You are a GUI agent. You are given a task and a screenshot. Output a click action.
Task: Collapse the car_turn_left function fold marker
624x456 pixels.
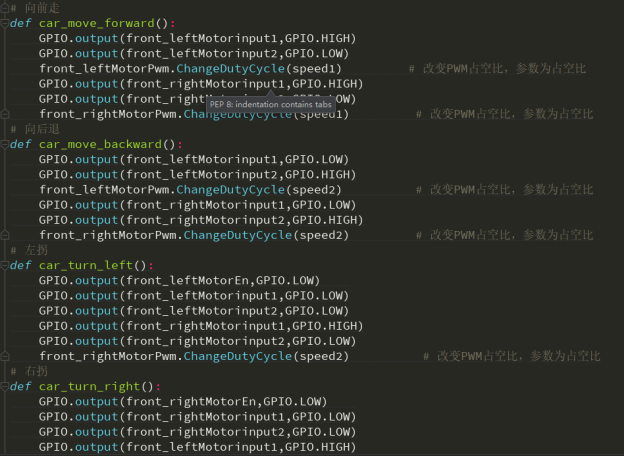click(4, 265)
